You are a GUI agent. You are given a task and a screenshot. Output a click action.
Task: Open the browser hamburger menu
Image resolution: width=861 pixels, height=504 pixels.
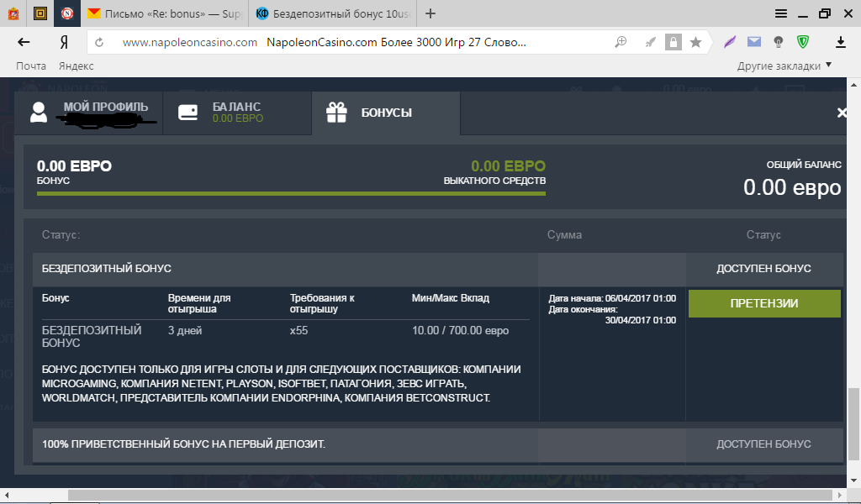[781, 13]
